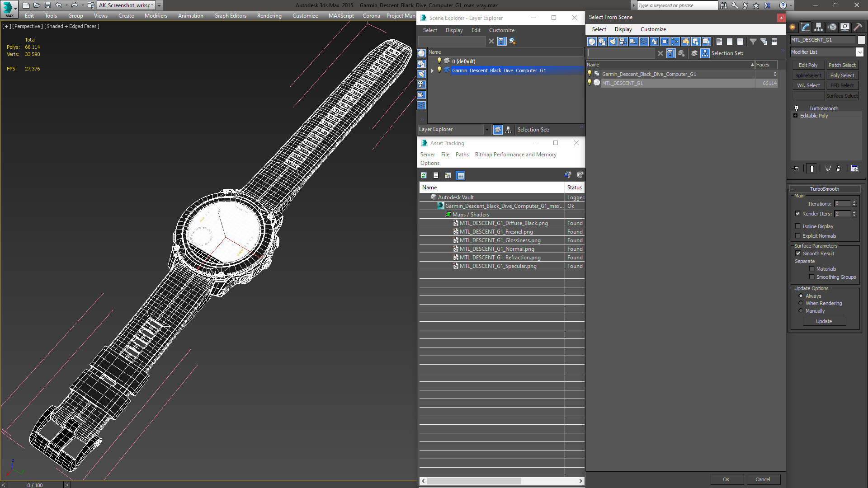Toggle Show End Result icon in stack
The width and height of the screenshot is (868, 488).
[x=812, y=169]
